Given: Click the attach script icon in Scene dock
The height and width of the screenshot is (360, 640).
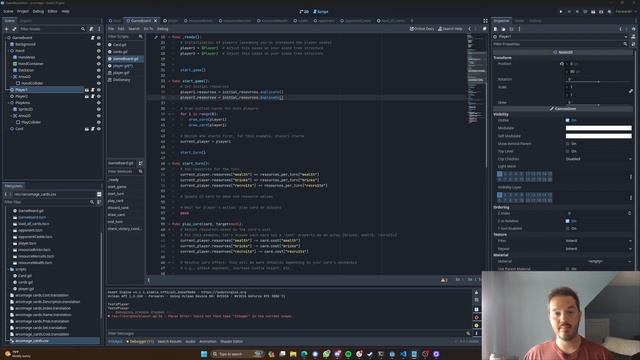Looking at the screenshot, I should click(91, 29).
